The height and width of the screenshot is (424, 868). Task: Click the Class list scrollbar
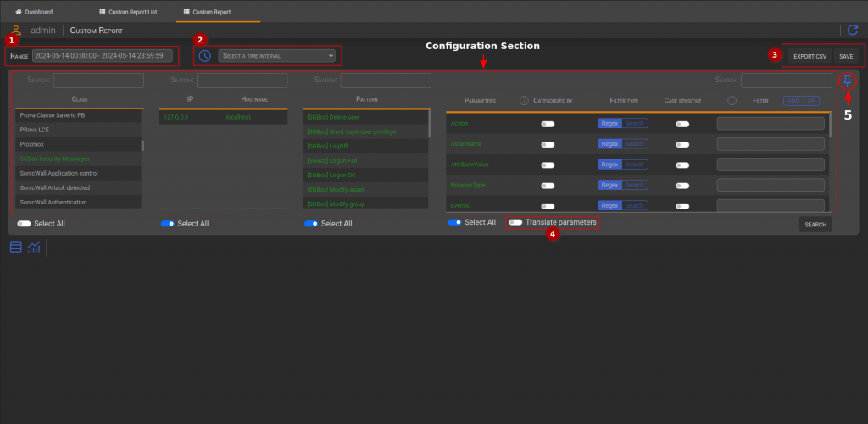click(142, 146)
